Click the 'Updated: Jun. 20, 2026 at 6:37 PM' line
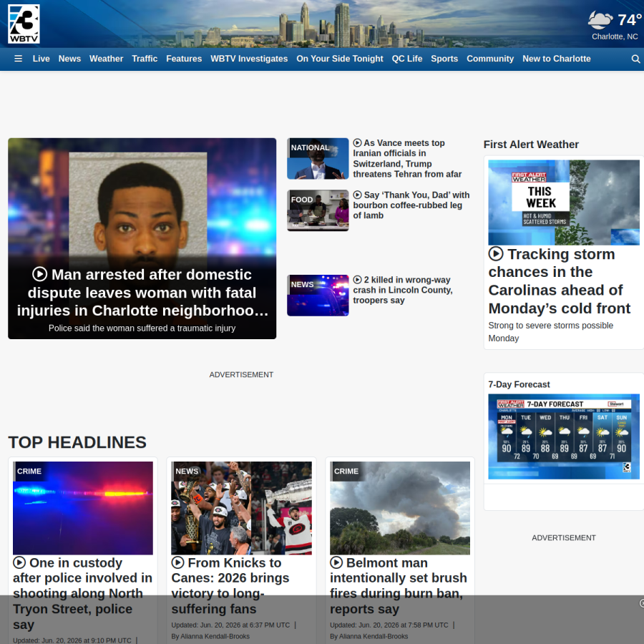Screen dimensions: 644x644 230,625
